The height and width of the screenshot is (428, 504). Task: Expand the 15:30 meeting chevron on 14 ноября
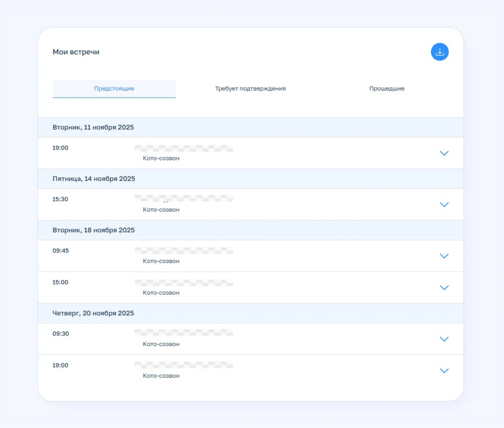pyautogui.click(x=444, y=205)
